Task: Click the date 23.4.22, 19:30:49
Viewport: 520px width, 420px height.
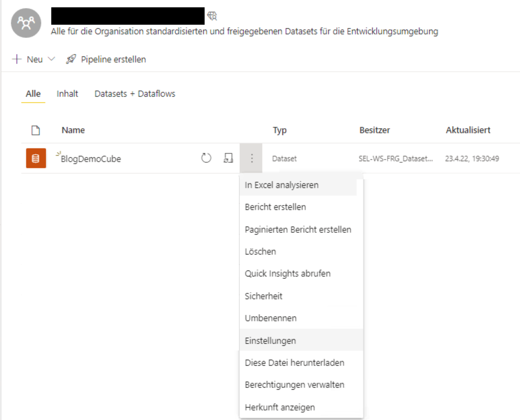Action: click(x=472, y=158)
